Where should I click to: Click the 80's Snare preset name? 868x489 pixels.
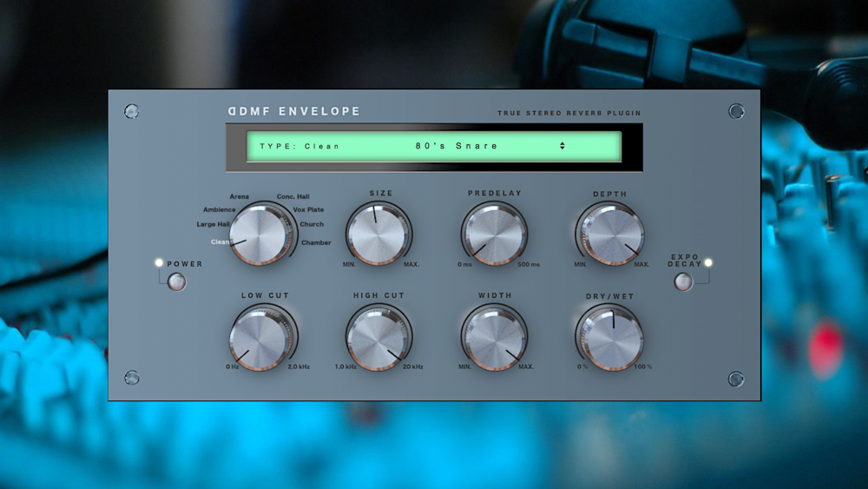pos(457,146)
